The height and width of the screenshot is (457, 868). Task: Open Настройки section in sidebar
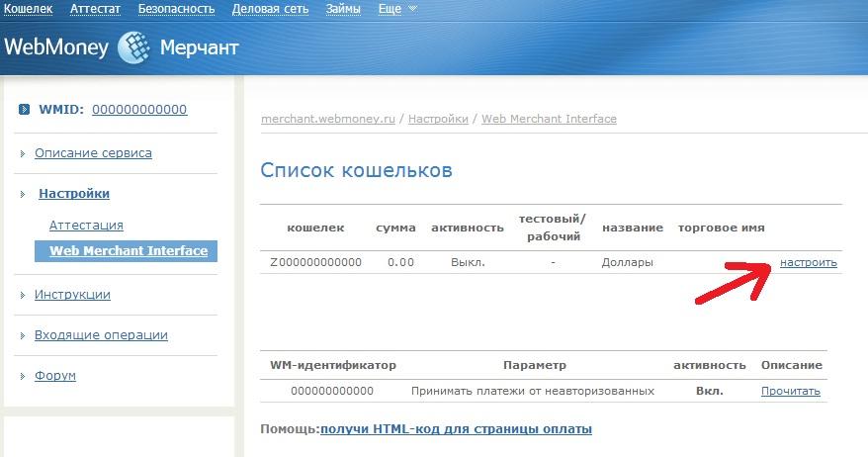coord(74,193)
